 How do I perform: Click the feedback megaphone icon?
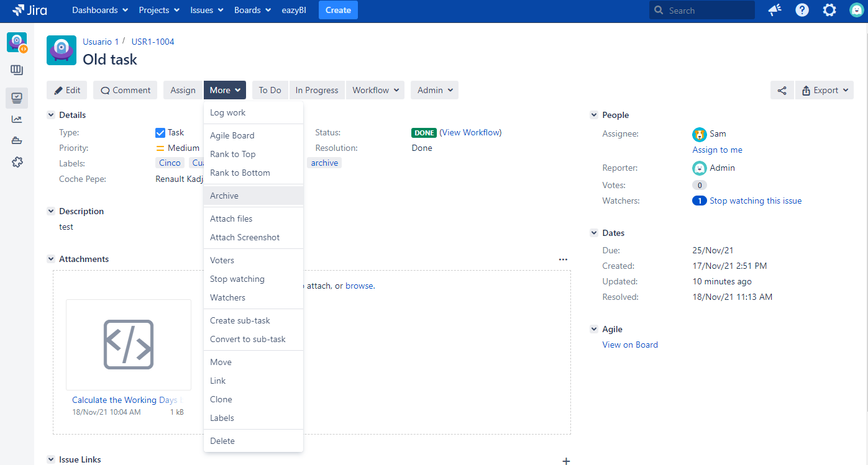click(x=774, y=10)
